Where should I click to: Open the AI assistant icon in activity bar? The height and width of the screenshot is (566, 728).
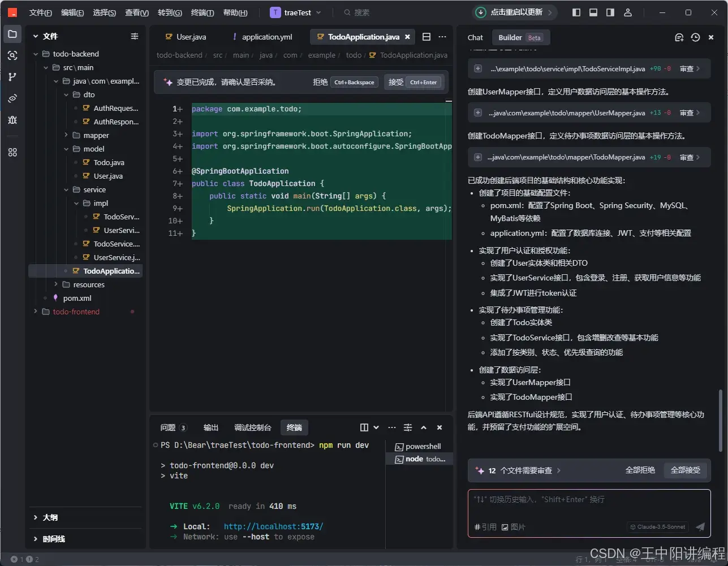12,98
